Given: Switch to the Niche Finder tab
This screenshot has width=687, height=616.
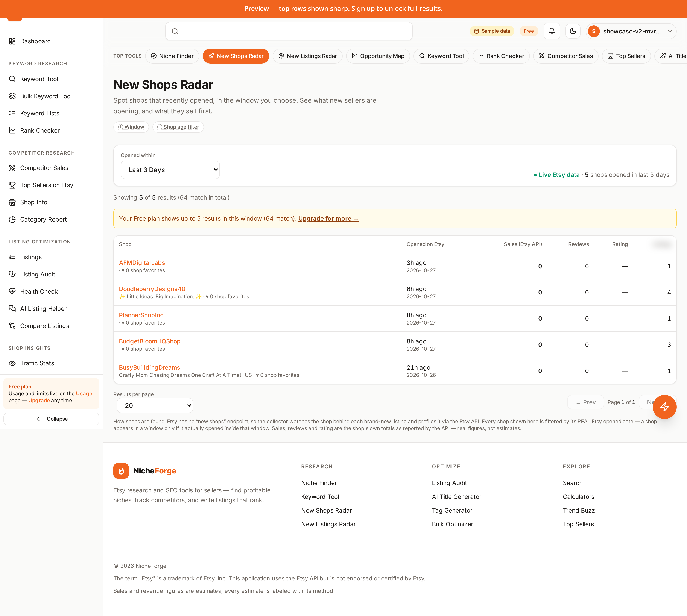Looking at the screenshot, I should pyautogui.click(x=172, y=56).
